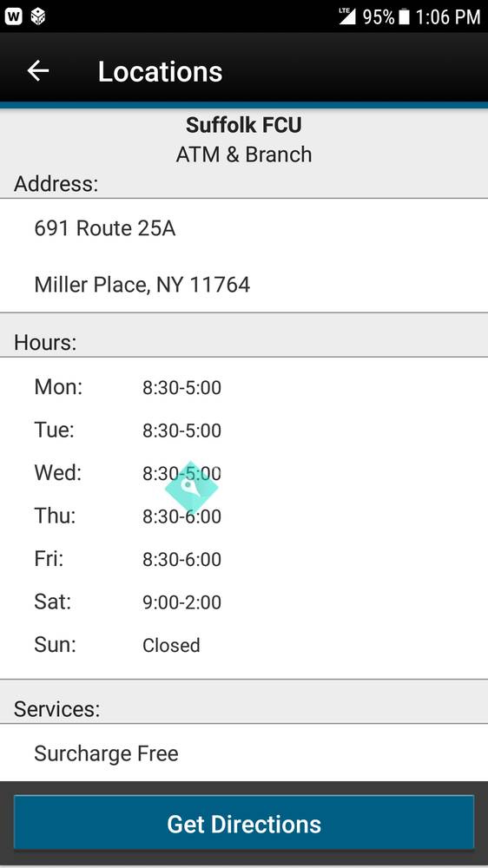Tap the 1:06 PM clock
The image size is (488, 868).
[448, 17]
